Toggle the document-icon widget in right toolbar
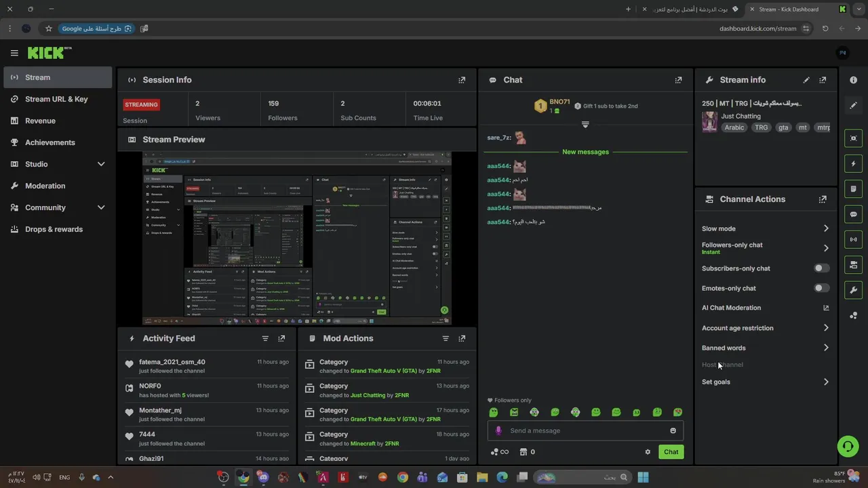 pos(853,188)
